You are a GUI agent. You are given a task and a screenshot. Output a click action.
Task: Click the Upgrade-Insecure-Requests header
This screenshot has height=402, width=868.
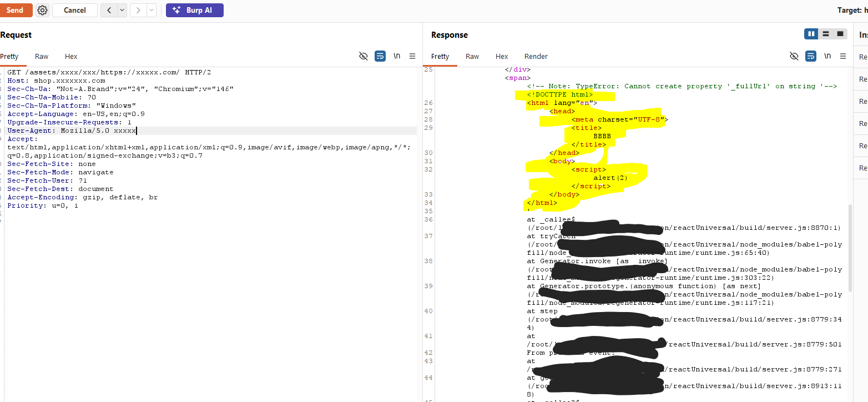click(x=69, y=122)
